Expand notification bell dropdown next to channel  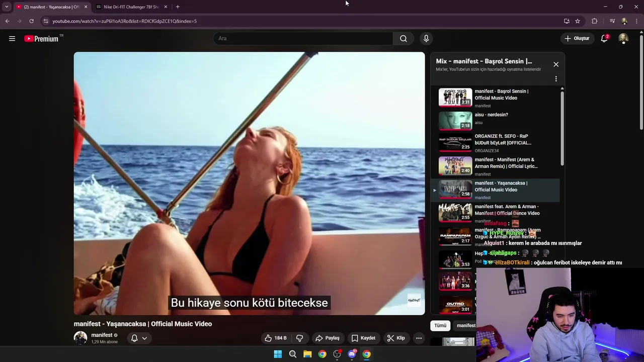[x=139, y=338]
